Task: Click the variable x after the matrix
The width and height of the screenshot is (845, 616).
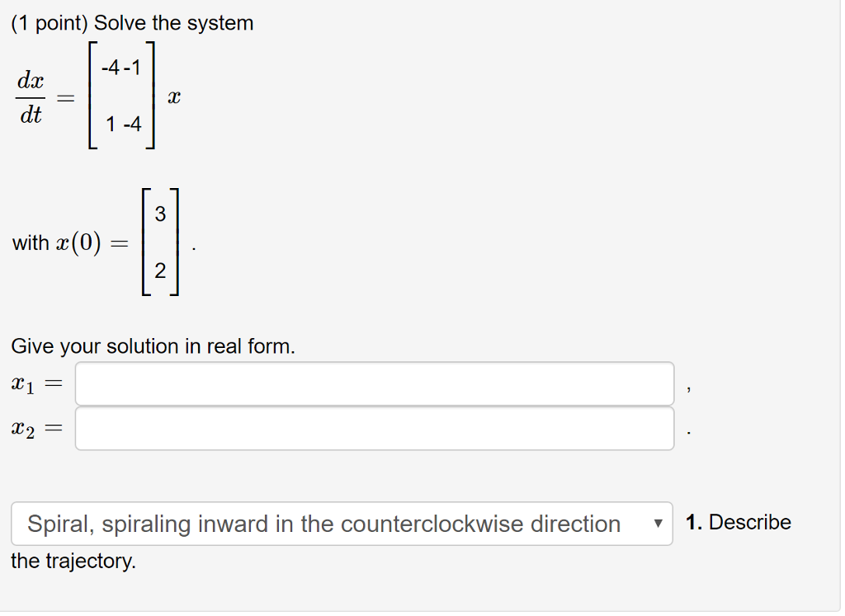Action: (175, 96)
